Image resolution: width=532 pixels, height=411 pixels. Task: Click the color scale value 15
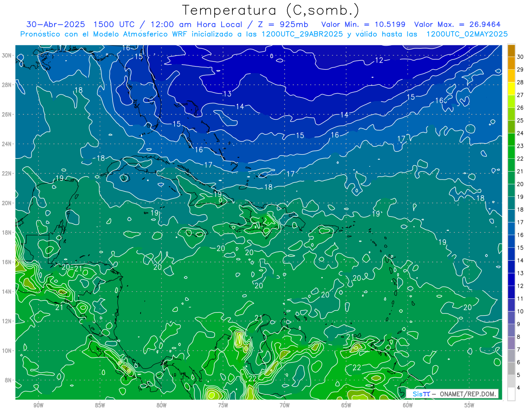520,247
